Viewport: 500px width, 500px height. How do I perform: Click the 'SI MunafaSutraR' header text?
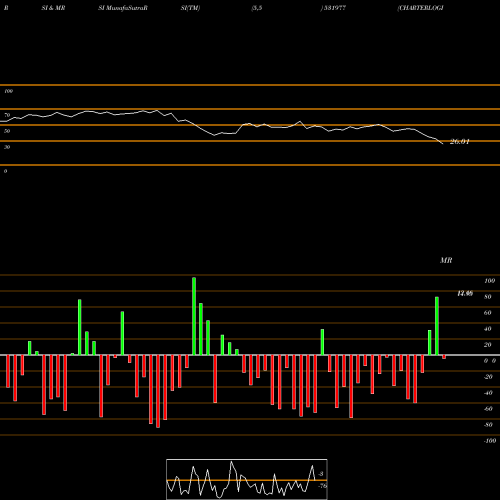click(x=123, y=8)
